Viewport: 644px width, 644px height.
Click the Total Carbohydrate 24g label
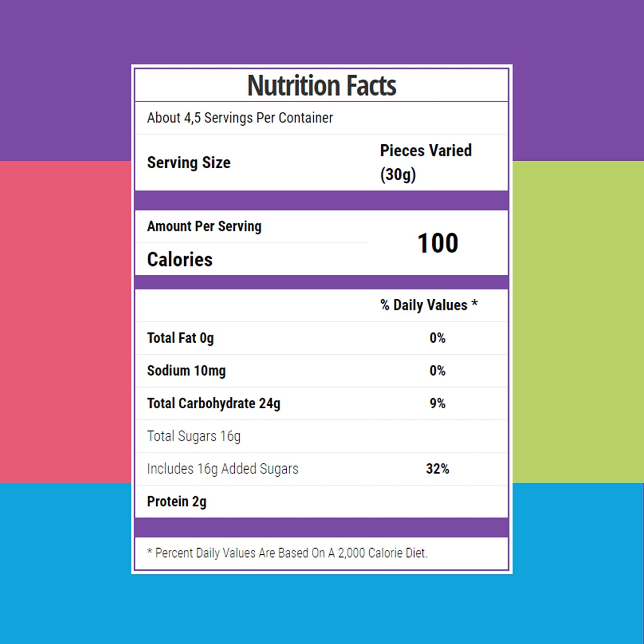pos(213,404)
